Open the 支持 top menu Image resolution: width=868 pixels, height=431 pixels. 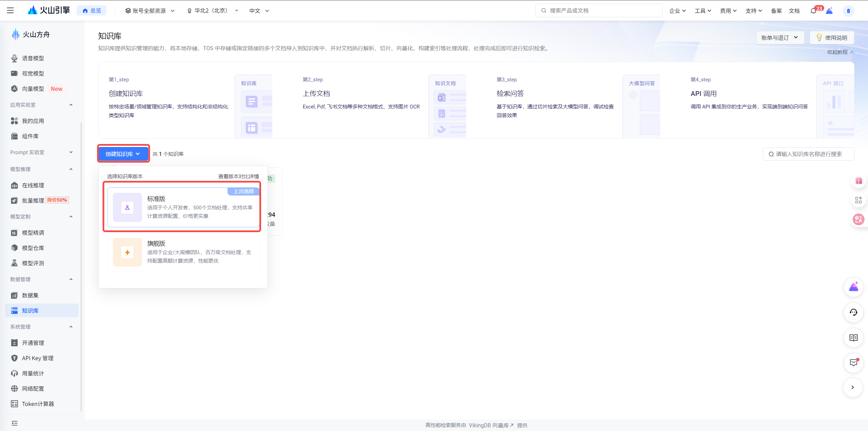coord(754,11)
